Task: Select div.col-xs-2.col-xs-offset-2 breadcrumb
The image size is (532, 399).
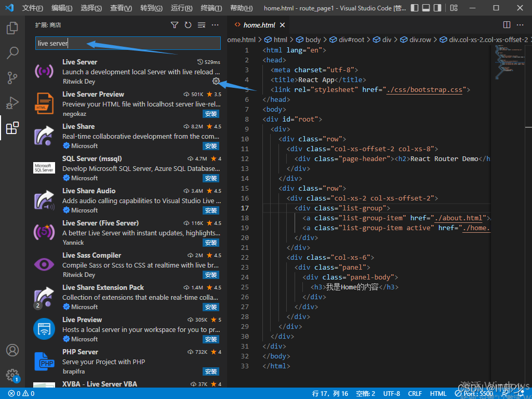Action: click(484, 39)
